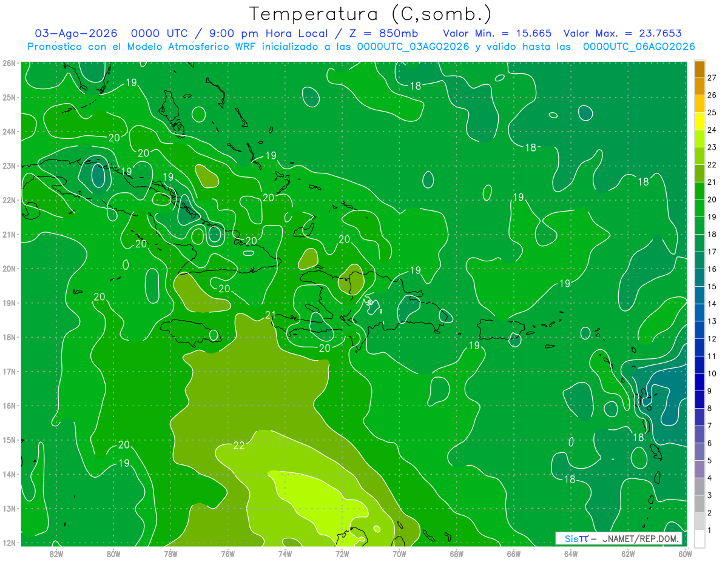Click the 23N latitude axis label
This screenshot has height=562, width=728.
click(x=8, y=166)
